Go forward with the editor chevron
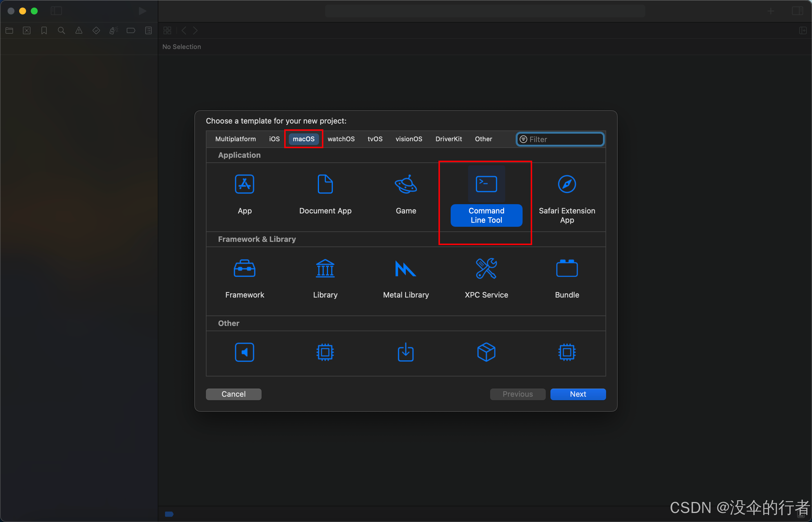The height and width of the screenshot is (522, 812). 195,30
